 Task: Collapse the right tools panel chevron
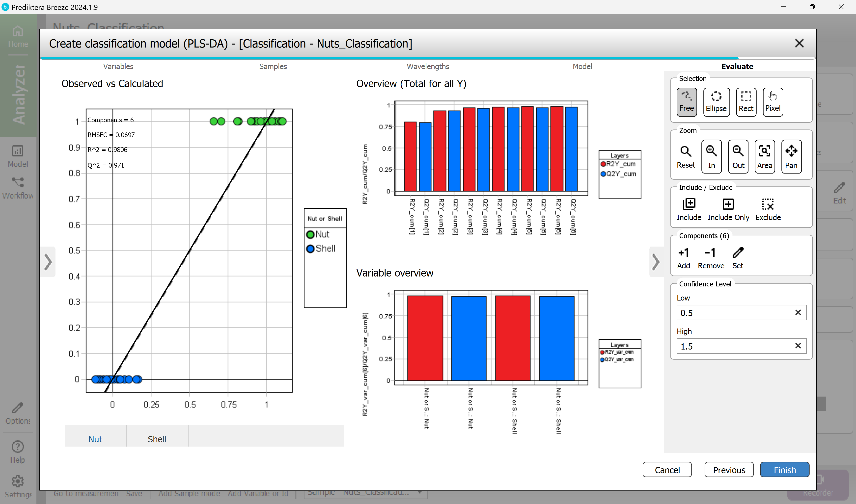click(656, 262)
